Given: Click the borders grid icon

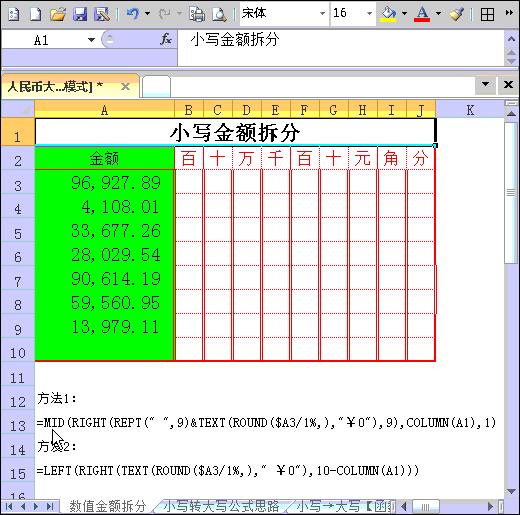Looking at the screenshot, I should click(x=487, y=14).
